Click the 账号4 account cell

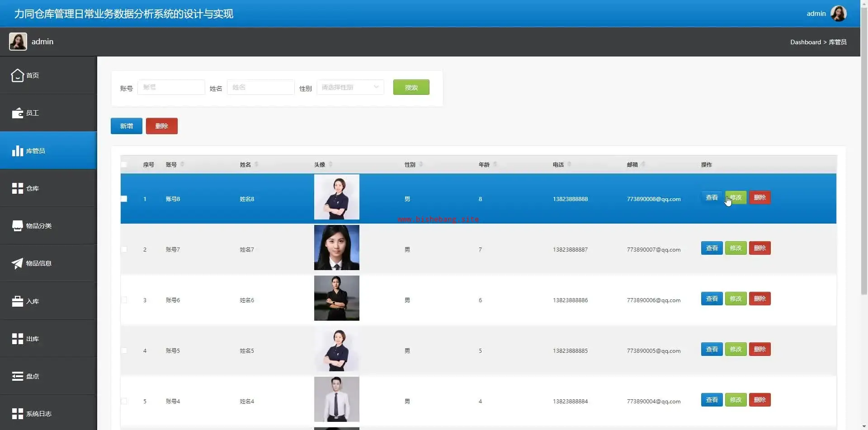click(x=173, y=401)
